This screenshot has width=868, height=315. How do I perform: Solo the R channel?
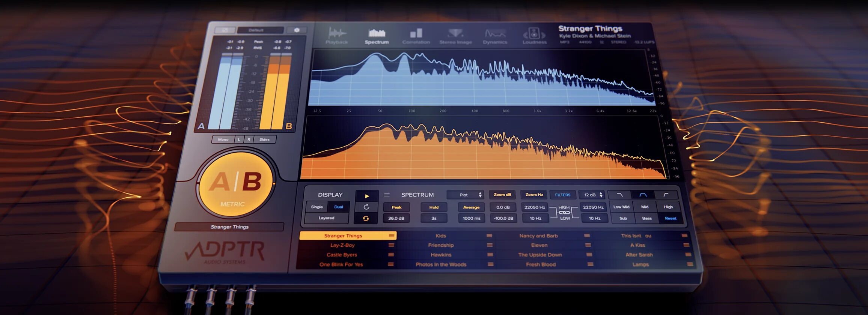[x=249, y=139]
